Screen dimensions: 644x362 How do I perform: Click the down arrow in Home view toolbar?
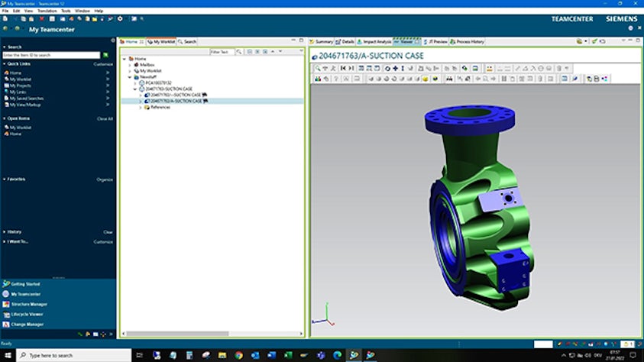point(280,52)
